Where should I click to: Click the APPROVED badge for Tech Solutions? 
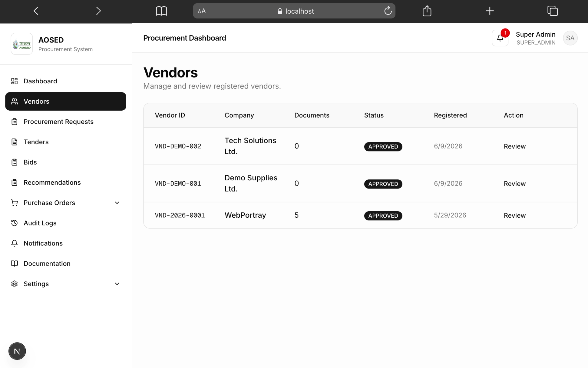click(x=383, y=147)
